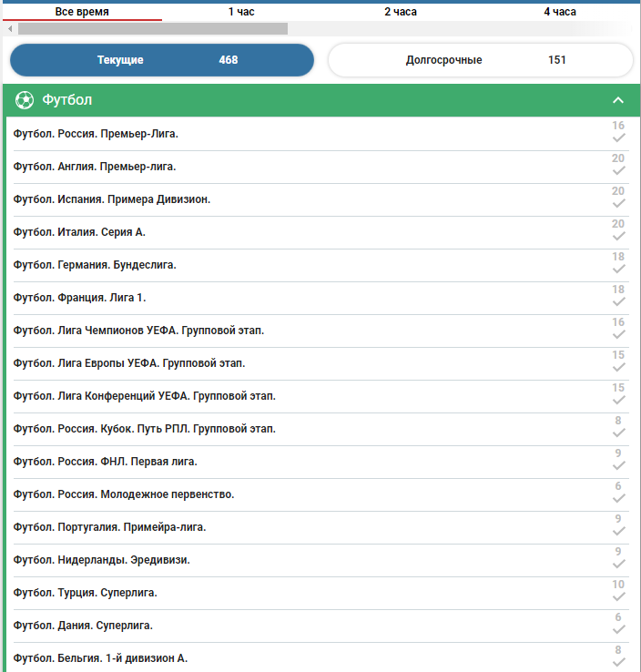Select the Долгосрочные 151 button

pyautogui.click(x=481, y=60)
